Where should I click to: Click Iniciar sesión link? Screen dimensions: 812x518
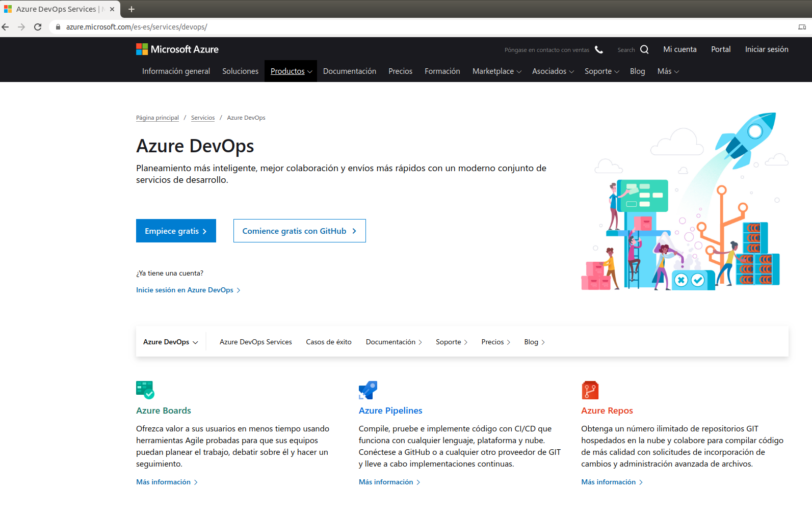(767, 49)
